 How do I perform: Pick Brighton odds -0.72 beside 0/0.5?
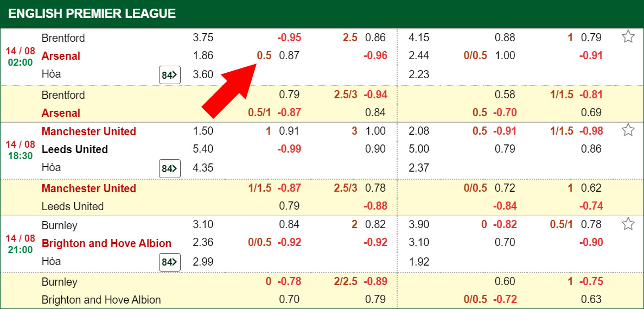pos(505,299)
